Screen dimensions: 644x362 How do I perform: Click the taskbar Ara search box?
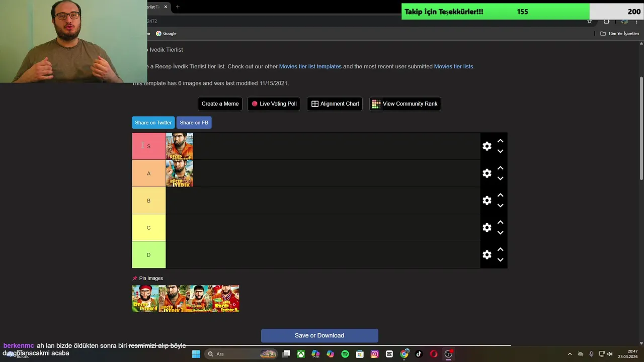click(x=241, y=354)
